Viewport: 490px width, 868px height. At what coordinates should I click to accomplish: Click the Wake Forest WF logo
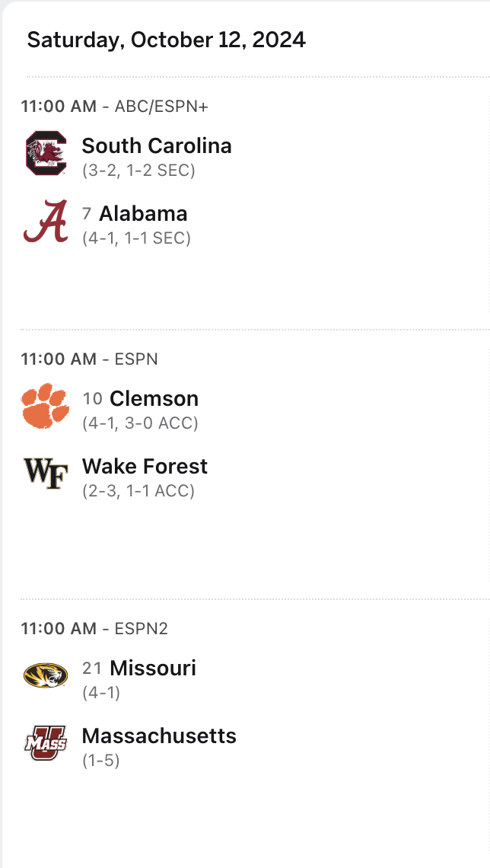coord(46,474)
